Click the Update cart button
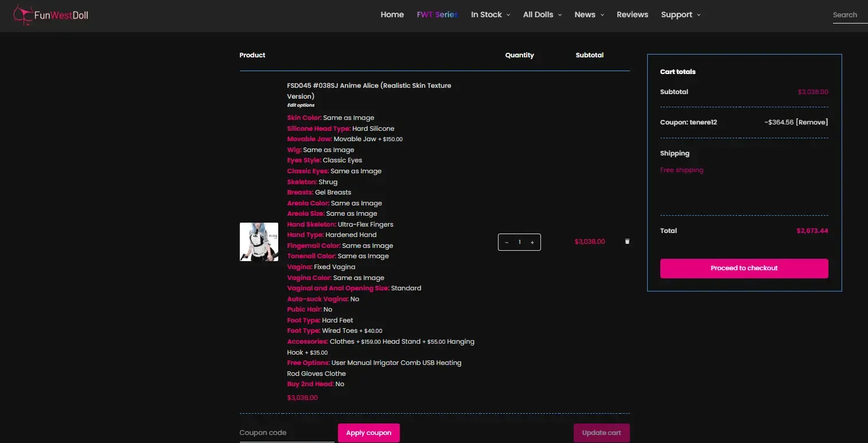Viewport: 868px width, 443px height. click(601, 433)
